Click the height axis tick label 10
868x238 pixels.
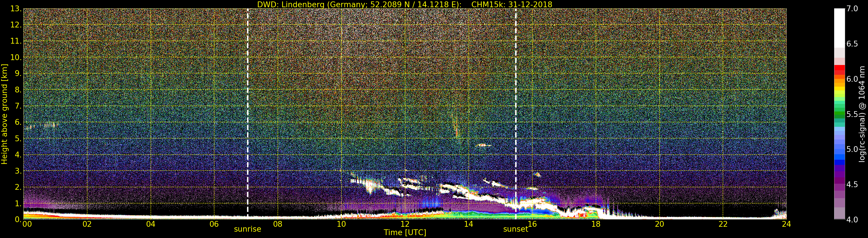16,57
